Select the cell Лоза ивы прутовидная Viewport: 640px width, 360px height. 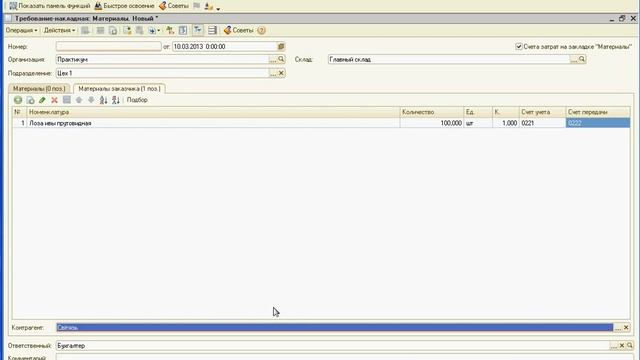click(213, 123)
